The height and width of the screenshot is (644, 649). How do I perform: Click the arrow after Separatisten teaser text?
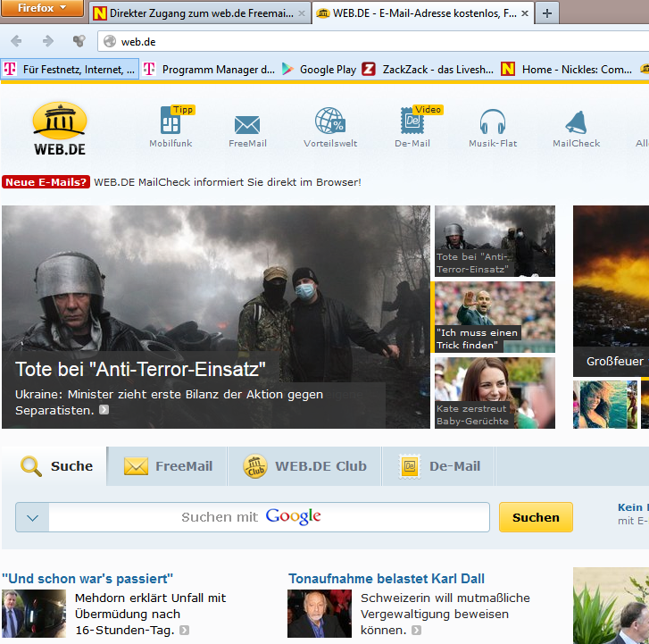pos(104,410)
